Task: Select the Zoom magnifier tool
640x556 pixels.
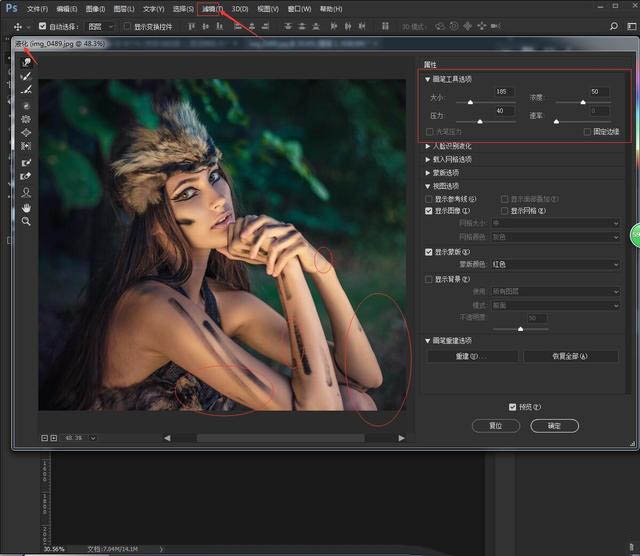Action: [26, 221]
